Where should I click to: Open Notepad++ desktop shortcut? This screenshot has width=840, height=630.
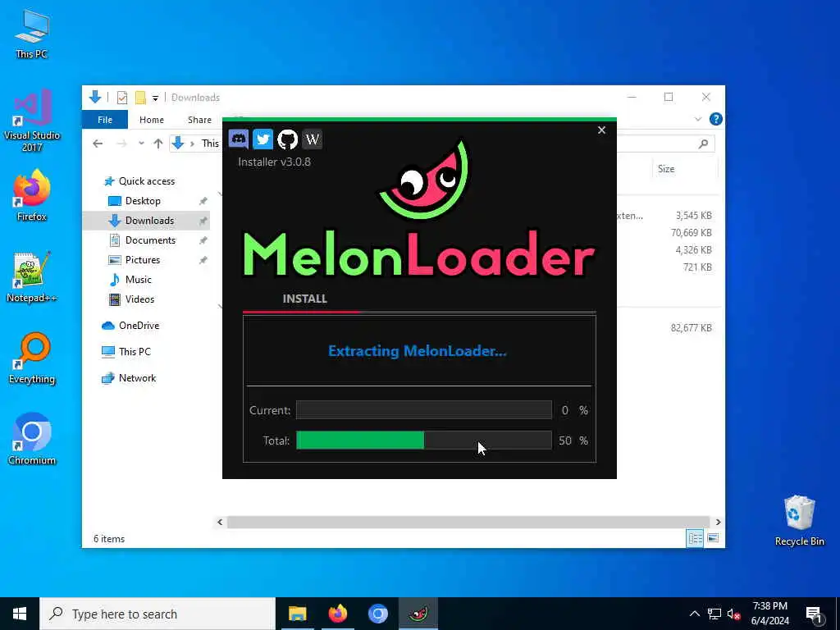pyautogui.click(x=32, y=277)
